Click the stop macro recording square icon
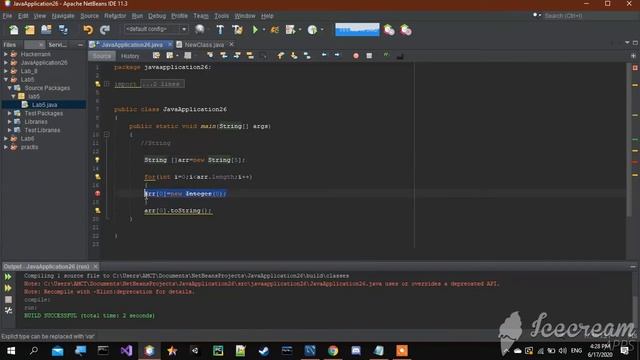 coord(369,56)
